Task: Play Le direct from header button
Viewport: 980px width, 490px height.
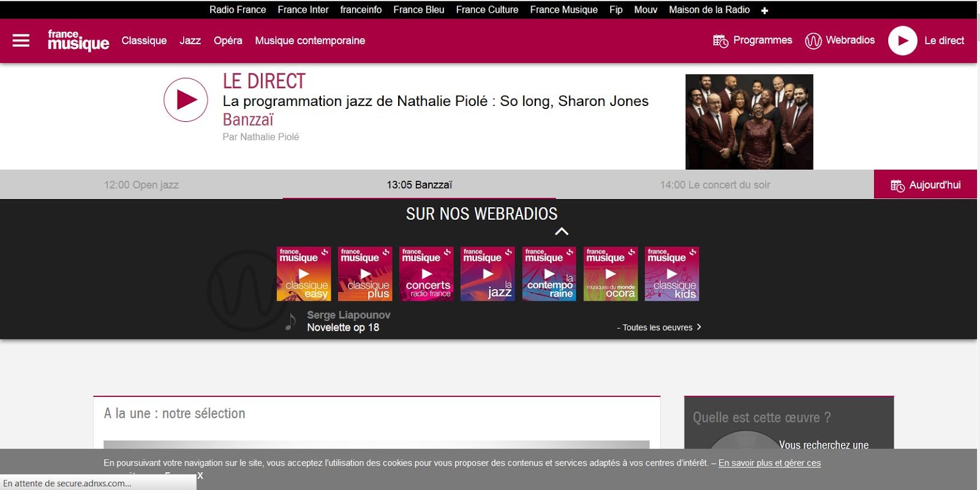Action: [x=902, y=40]
